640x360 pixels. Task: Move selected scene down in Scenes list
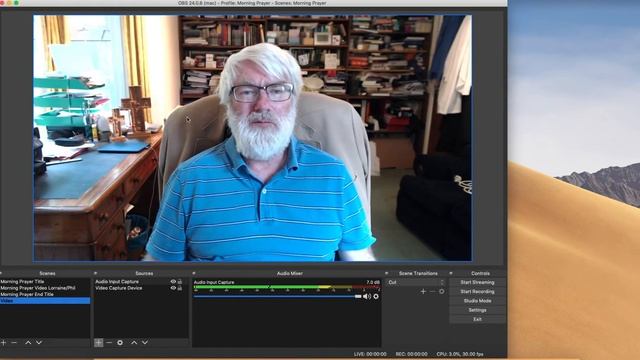coord(39,343)
